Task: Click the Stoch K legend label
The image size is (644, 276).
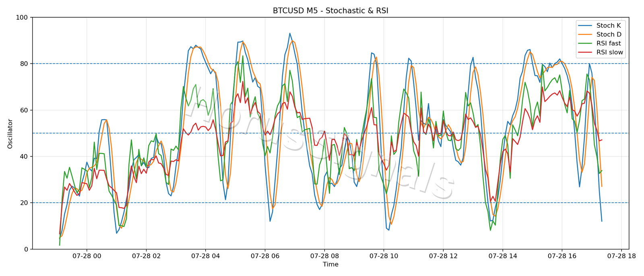Action: 609,26
